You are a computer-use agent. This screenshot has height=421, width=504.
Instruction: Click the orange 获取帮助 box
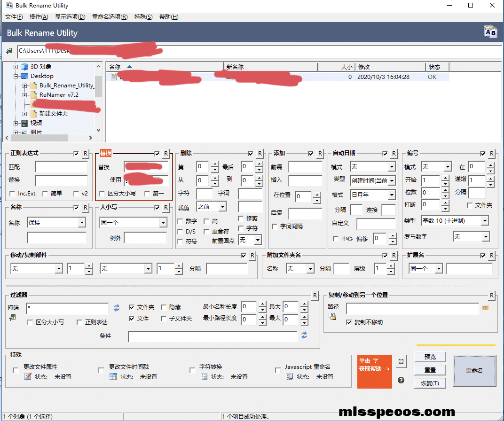point(374,372)
